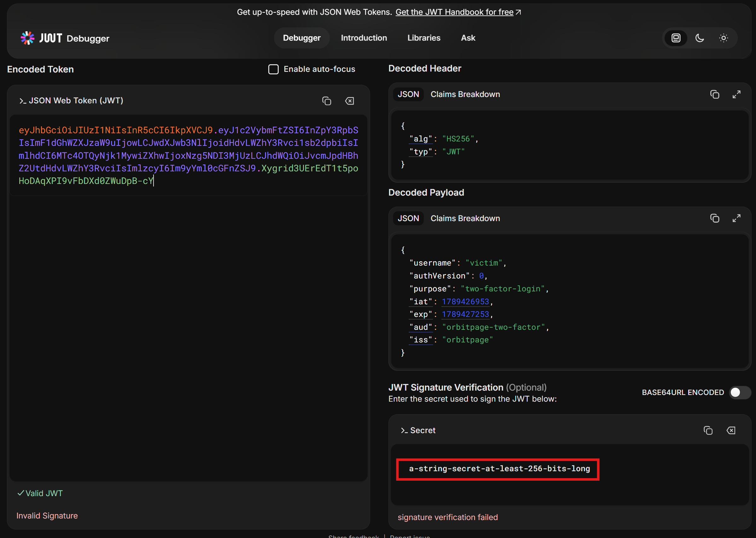Open the Libraries page

coord(424,38)
